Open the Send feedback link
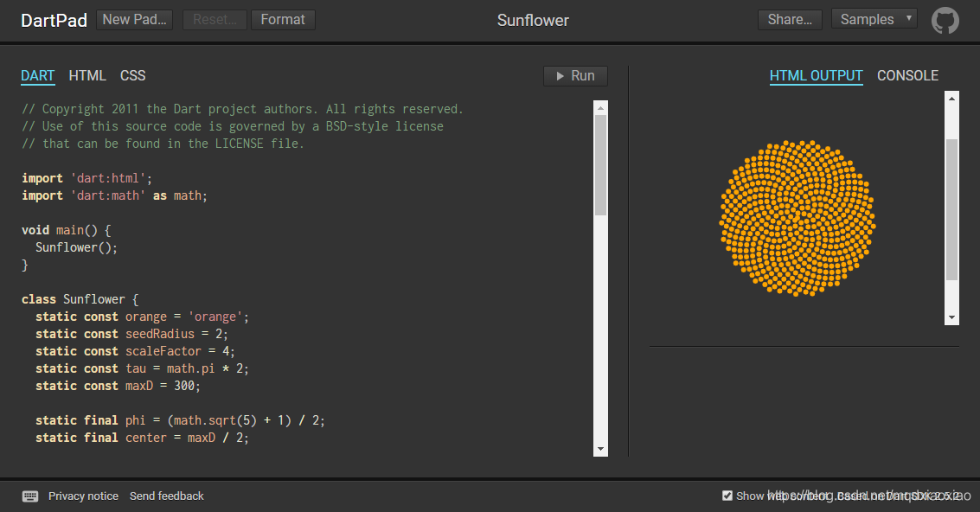Screen dimensions: 980x512 tap(167, 496)
